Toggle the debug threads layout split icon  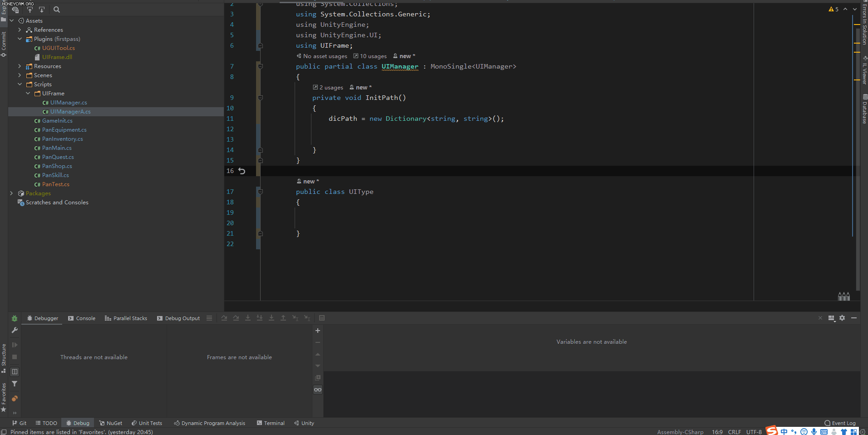click(x=15, y=371)
